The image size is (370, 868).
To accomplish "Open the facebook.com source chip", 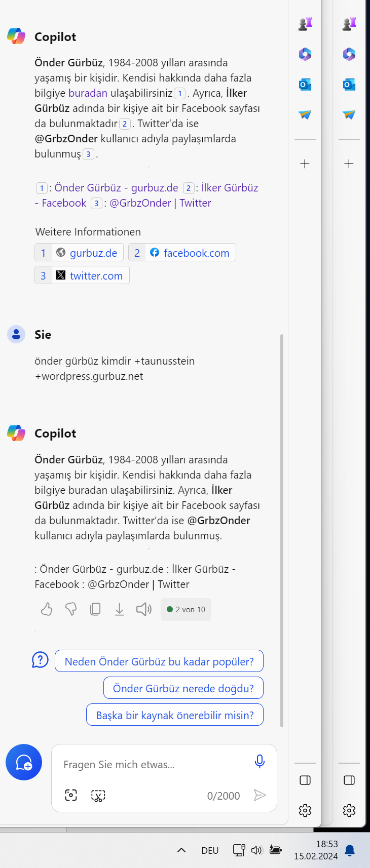I will (182, 253).
